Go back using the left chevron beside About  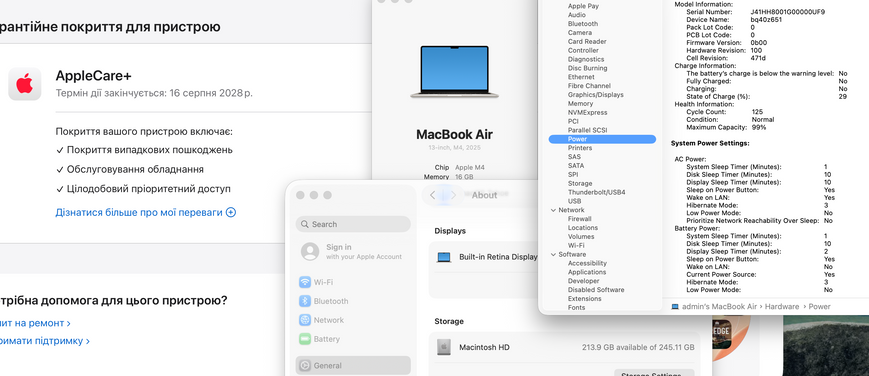click(433, 195)
